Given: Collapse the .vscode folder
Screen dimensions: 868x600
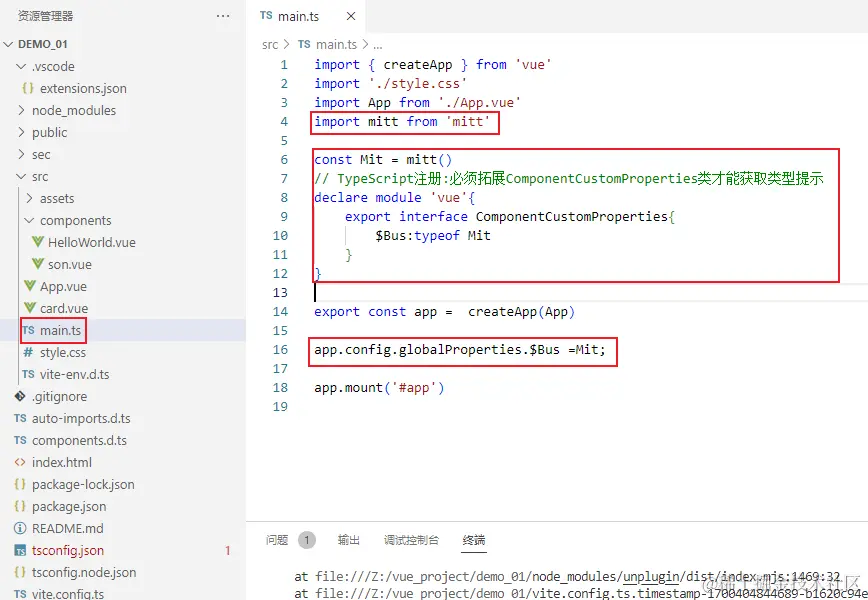Looking at the screenshot, I should coord(21,66).
